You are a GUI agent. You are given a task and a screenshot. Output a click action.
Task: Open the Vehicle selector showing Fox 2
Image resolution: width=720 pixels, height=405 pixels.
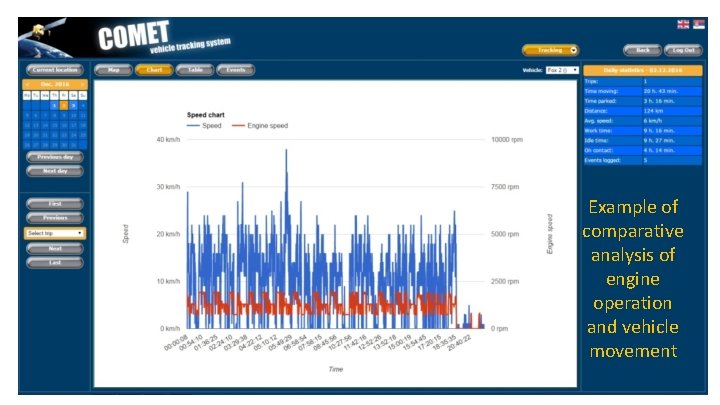click(x=562, y=70)
